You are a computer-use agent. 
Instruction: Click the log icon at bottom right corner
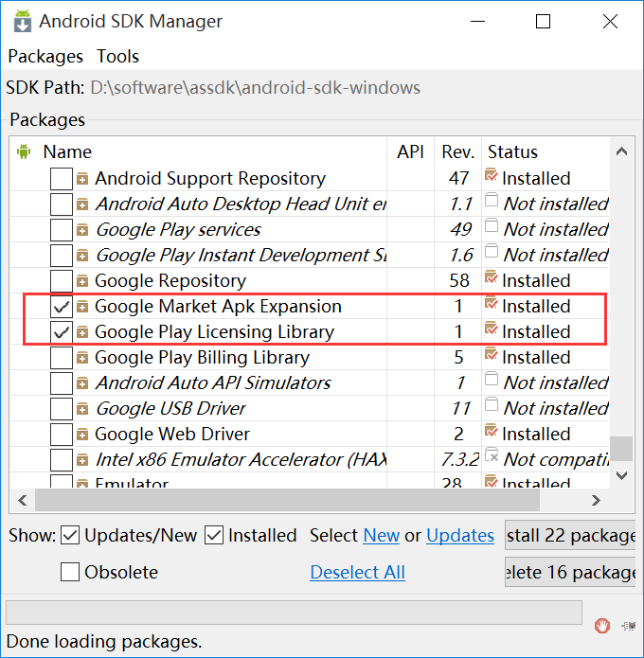click(629, 625)
